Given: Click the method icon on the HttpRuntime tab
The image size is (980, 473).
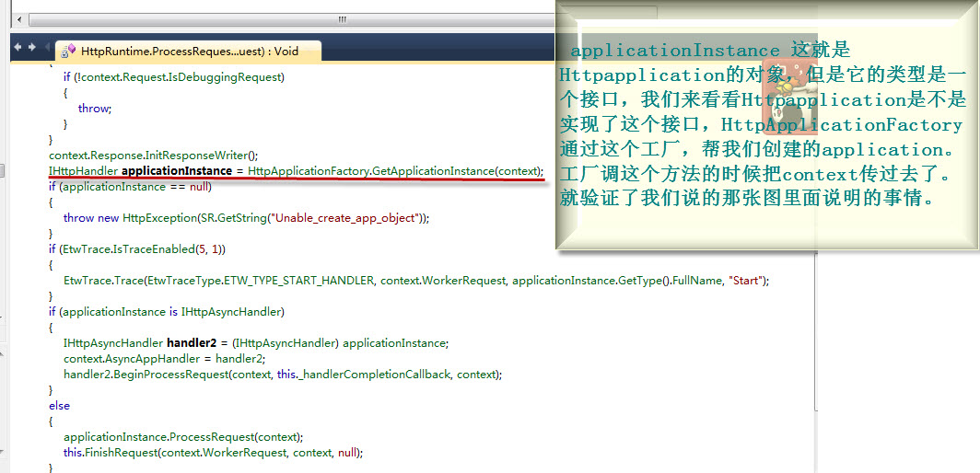Looking at the screenshot, I should click(67, 52).
